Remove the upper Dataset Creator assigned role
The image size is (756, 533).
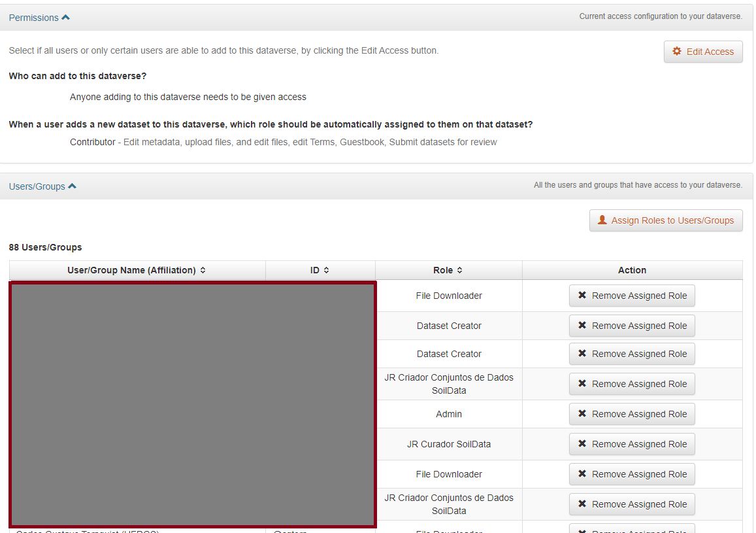click(x=632, y=326)
